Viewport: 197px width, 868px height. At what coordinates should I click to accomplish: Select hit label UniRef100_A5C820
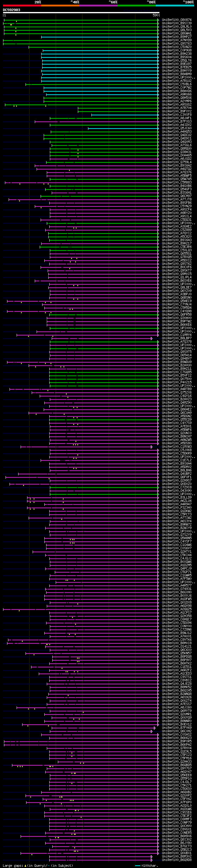click(x=177, y=236)
